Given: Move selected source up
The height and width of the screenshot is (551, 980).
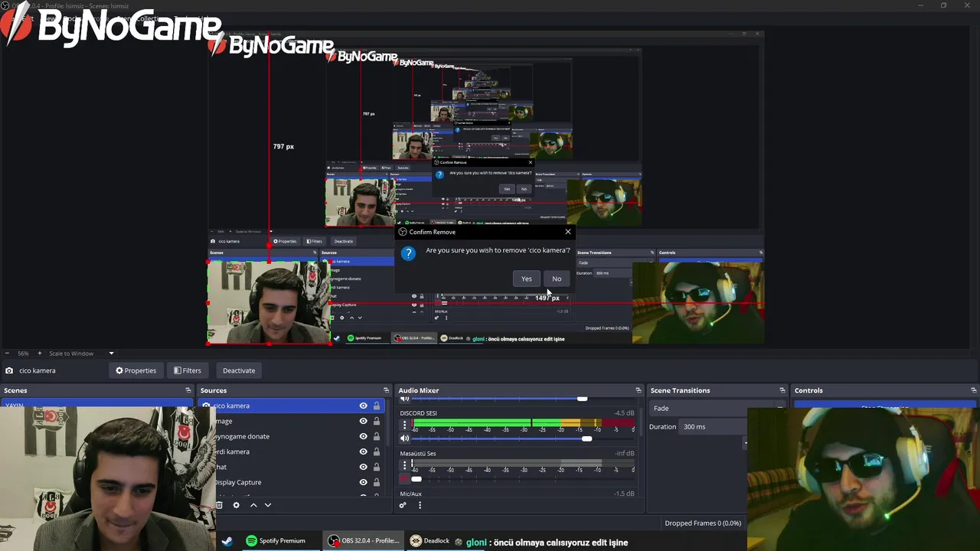Looking at the screenshot, I should point(253,505).
